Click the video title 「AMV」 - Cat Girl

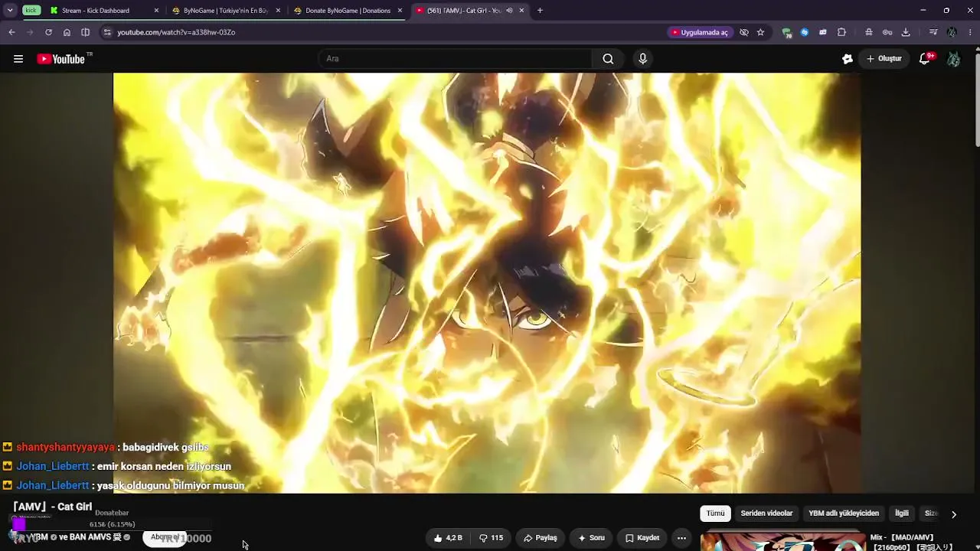click(52, 507)
